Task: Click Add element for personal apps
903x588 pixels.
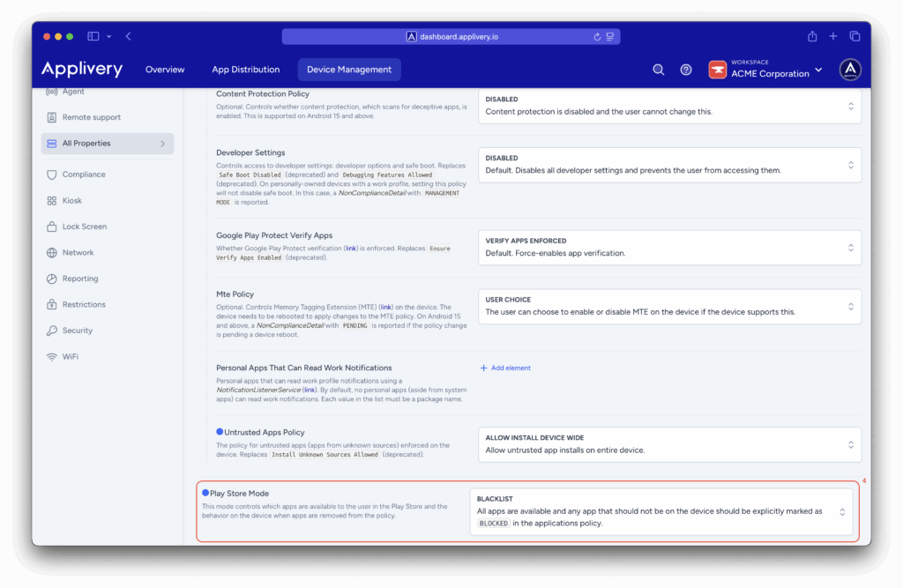Action: pos(505,368)
